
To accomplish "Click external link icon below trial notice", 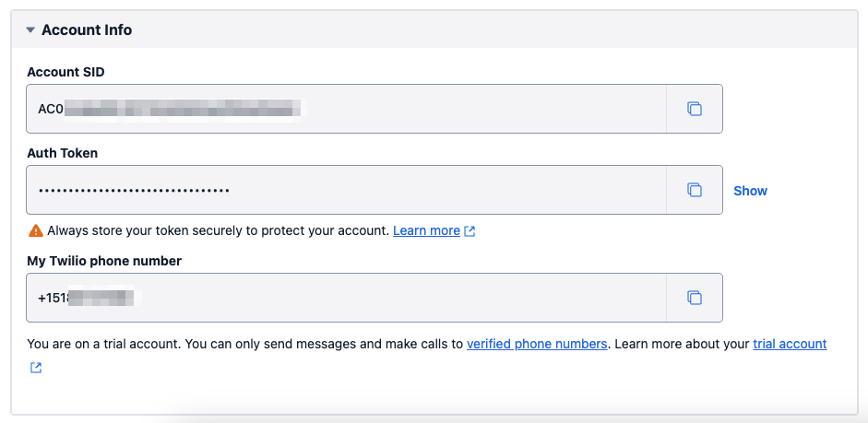I will [35, 368].
